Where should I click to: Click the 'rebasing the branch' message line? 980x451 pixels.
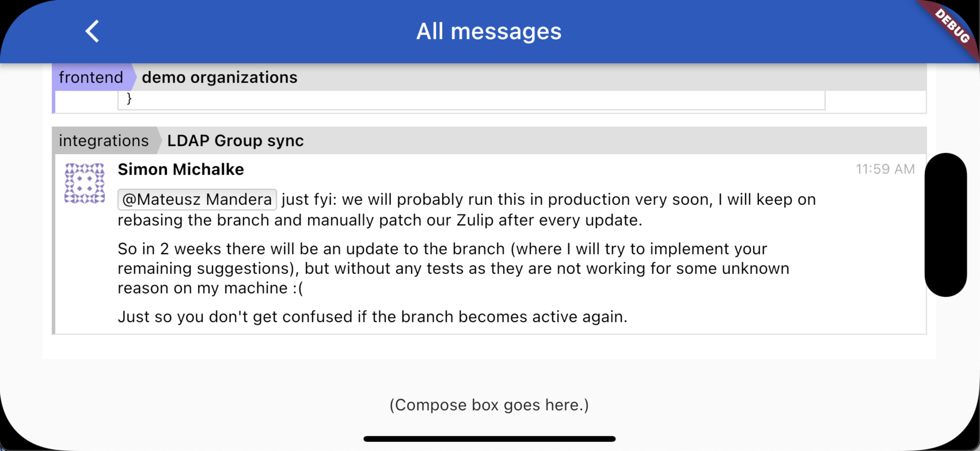(x=380, y=220)
